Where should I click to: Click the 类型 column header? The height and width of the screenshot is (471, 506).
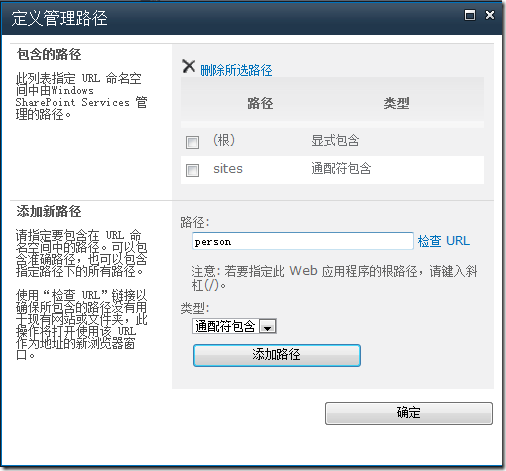click(396, 103)
